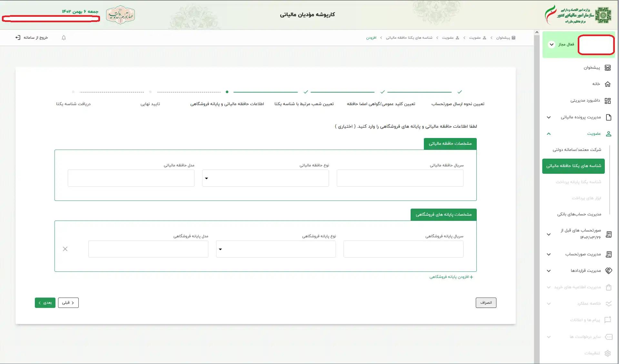Select the خانه (home) icon in sidebar

[608, 84]
